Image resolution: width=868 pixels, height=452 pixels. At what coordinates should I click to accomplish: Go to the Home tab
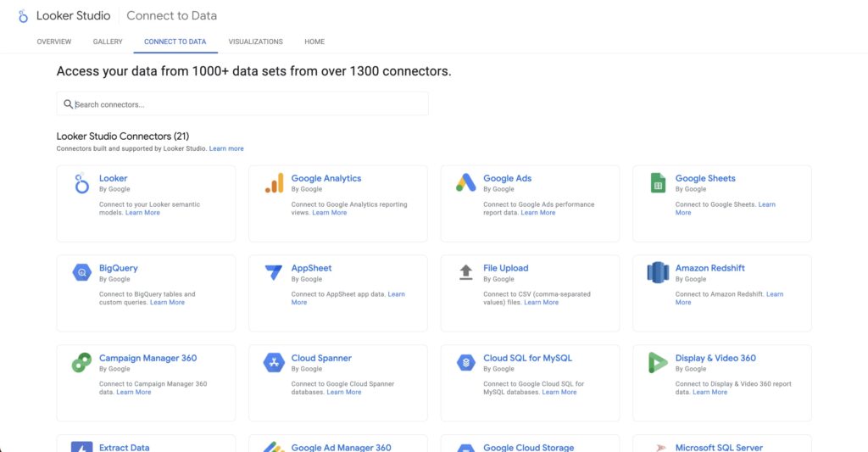click(x=314, y=42)
